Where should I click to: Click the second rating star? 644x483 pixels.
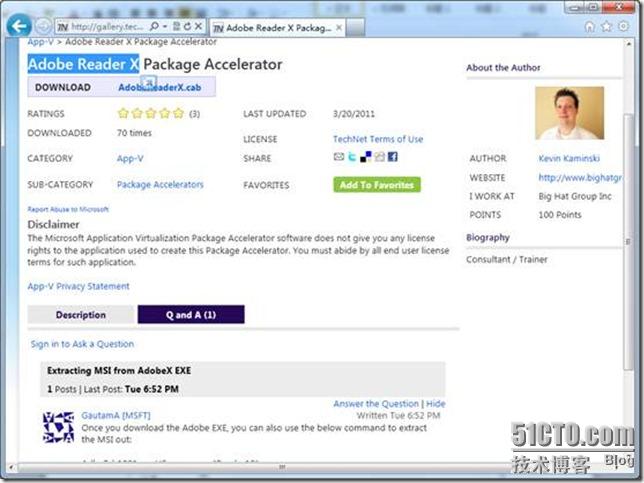(137, 113)
